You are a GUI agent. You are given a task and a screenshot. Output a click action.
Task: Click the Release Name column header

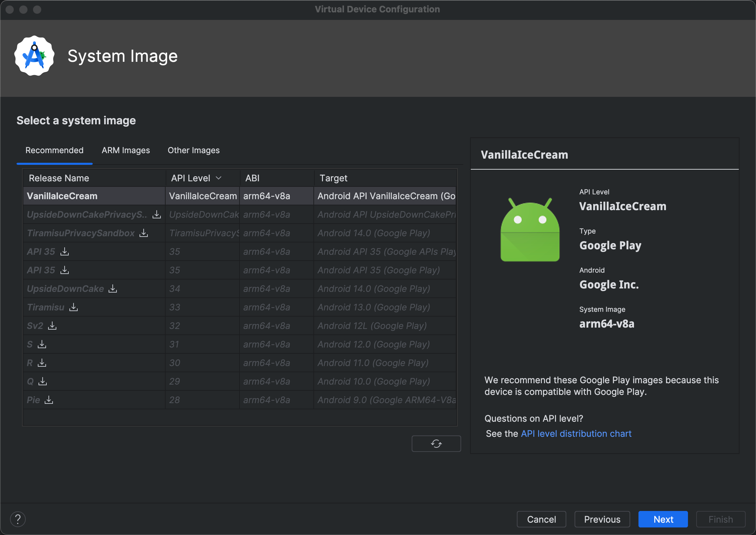[x=94, y=178]
